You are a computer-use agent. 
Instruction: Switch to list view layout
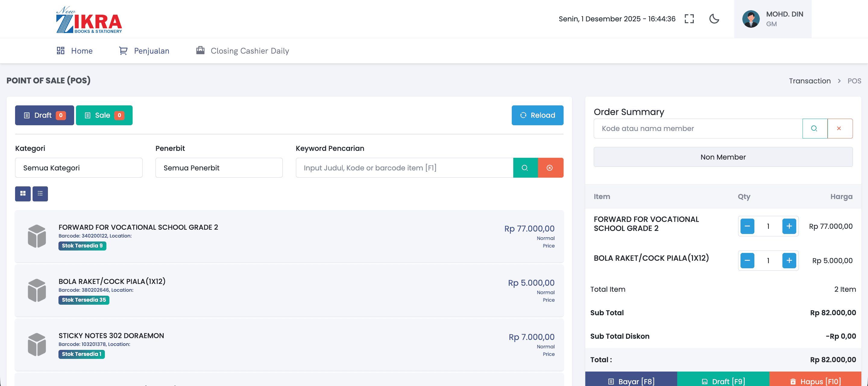40,194
